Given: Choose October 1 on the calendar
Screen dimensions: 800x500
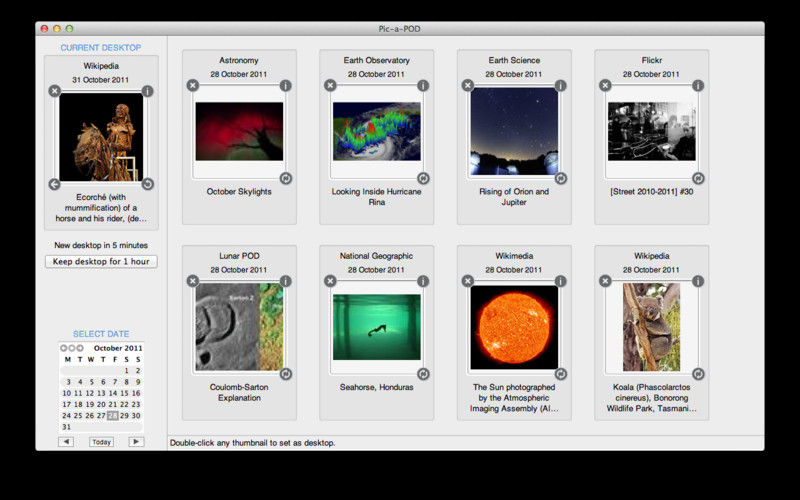Looking at the screenshot, I should pyautogui.click(x=127, y=371).
